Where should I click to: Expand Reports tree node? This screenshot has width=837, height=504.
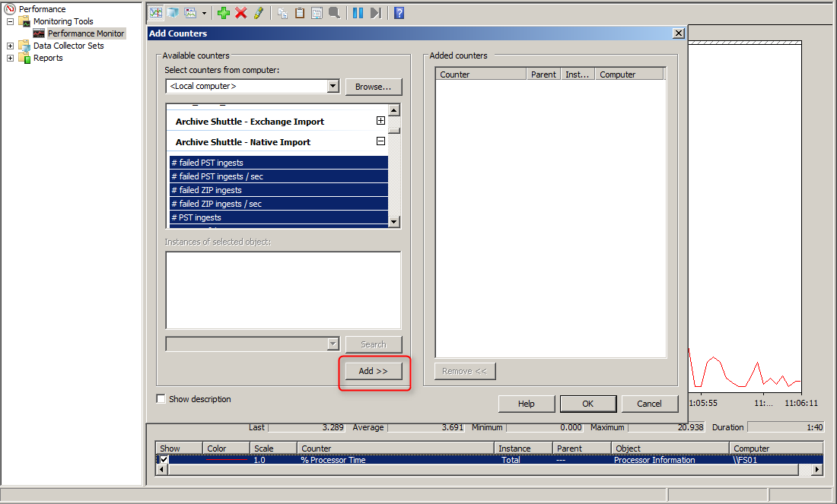click(x=10, y=58)
